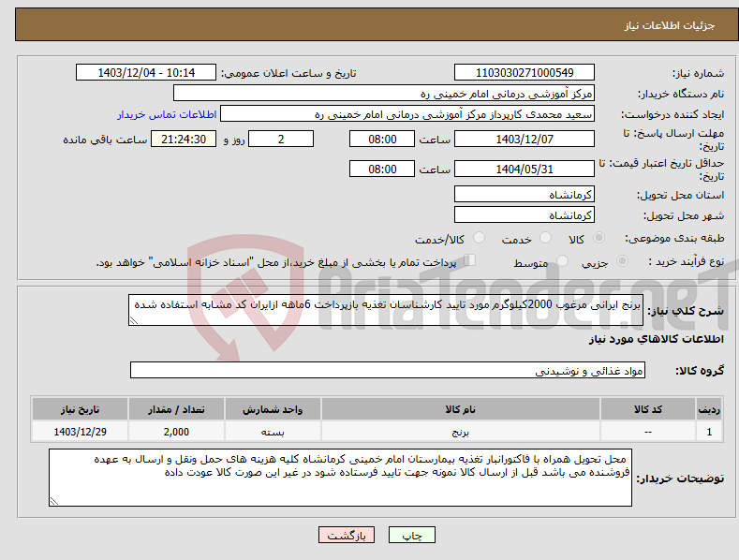This screenshot has width=739, height=560.
Task: Click the buyer notes textarea resize handle
Action: click(53, 502)
